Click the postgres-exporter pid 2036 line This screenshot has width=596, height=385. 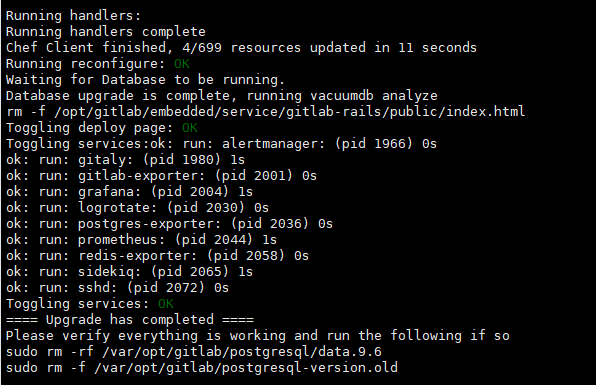169,223
